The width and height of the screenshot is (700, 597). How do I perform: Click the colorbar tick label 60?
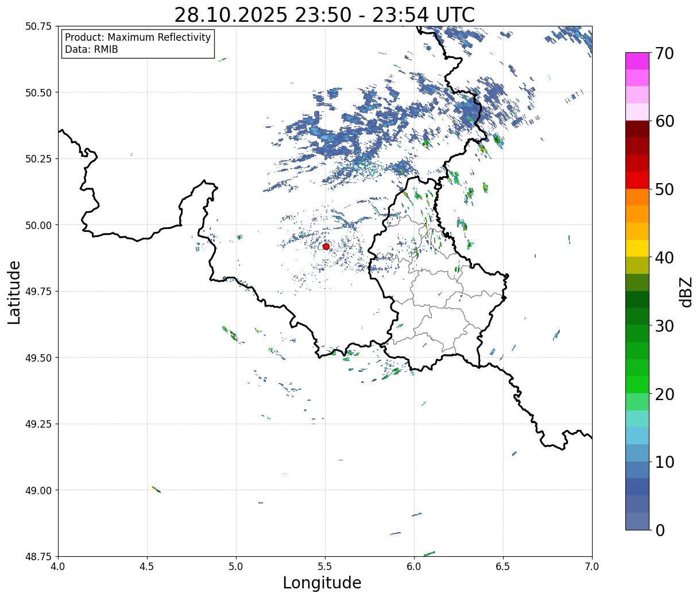click(x=664, y=121)
